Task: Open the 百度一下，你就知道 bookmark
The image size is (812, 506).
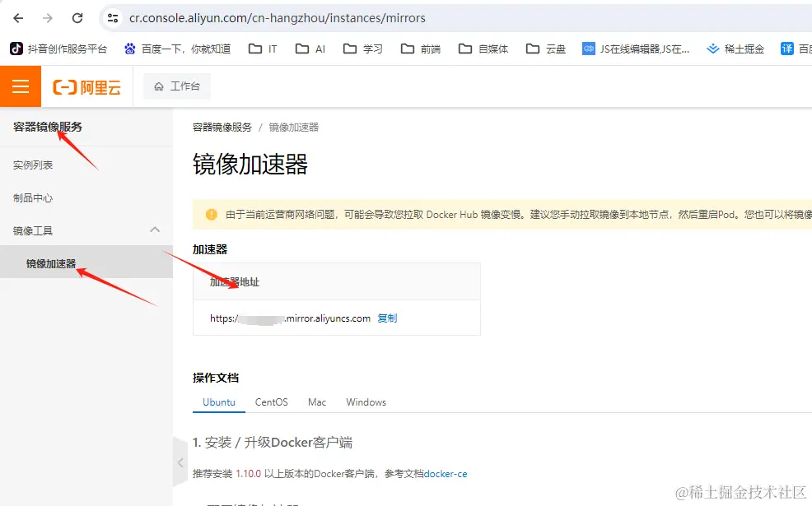Action: coord(177,49)
